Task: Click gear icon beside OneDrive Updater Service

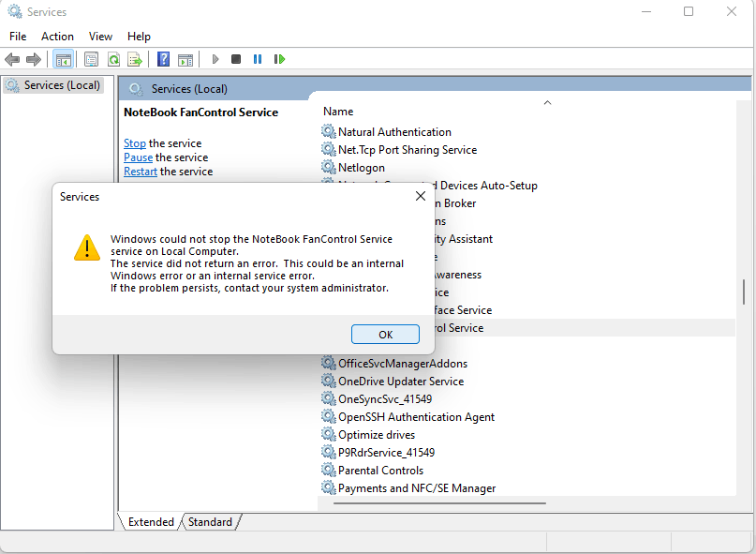Action: [x=328, y=381]
